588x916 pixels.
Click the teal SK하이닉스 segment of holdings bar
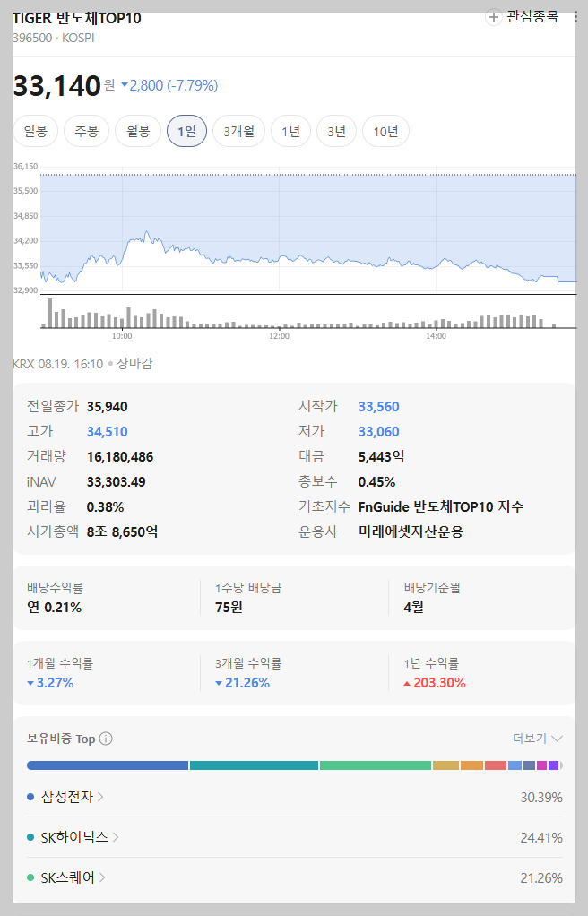(254, 765)
